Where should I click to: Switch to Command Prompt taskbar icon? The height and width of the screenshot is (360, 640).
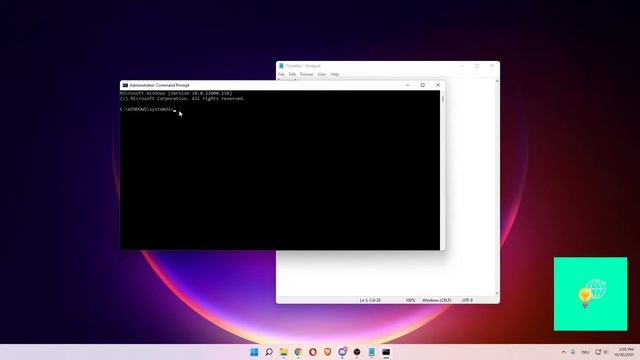point(386,352)
